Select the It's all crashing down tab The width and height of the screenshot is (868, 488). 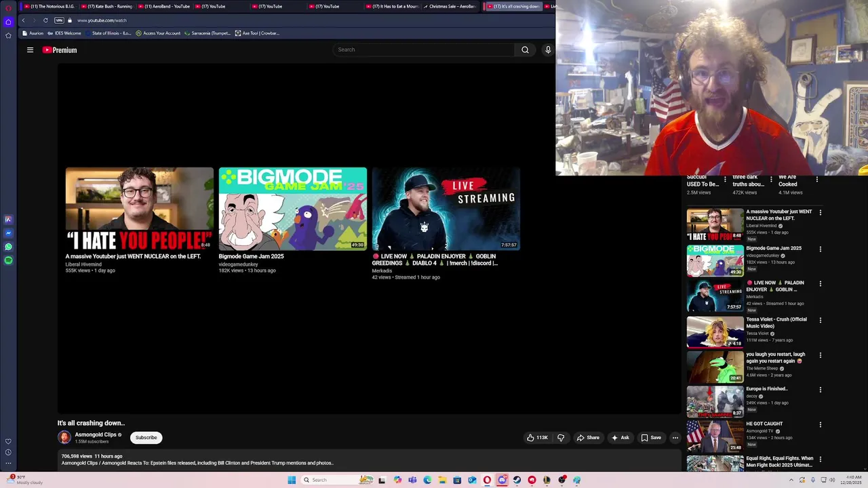pos(513,6)
